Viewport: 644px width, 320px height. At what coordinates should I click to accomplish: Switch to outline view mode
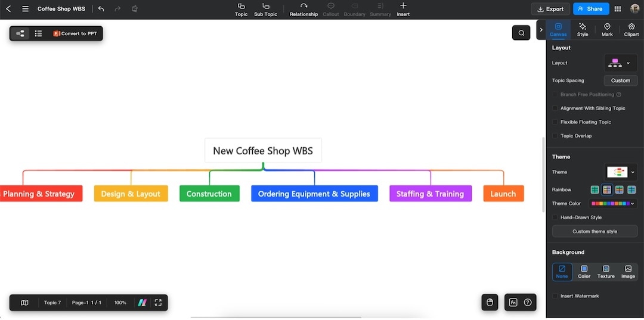point(38,33)
